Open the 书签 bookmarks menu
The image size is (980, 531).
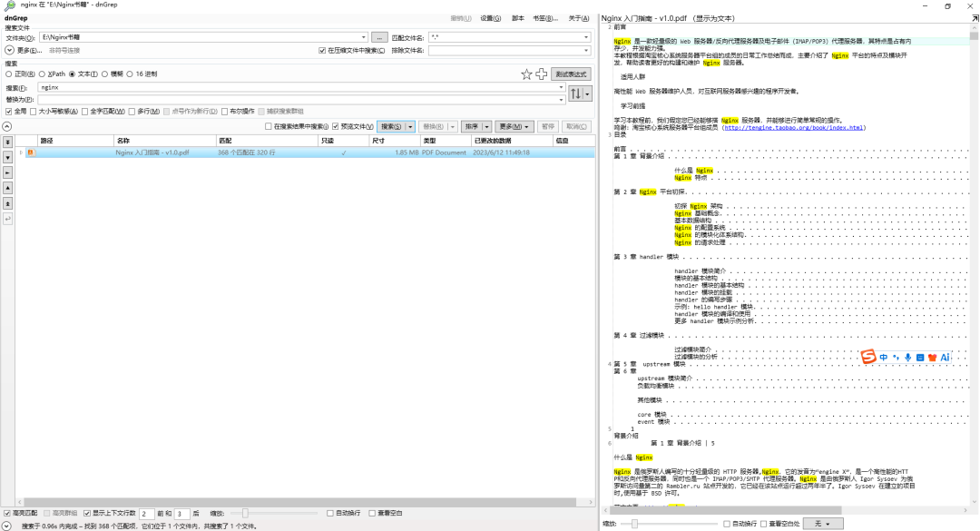[x=545, y=18]
